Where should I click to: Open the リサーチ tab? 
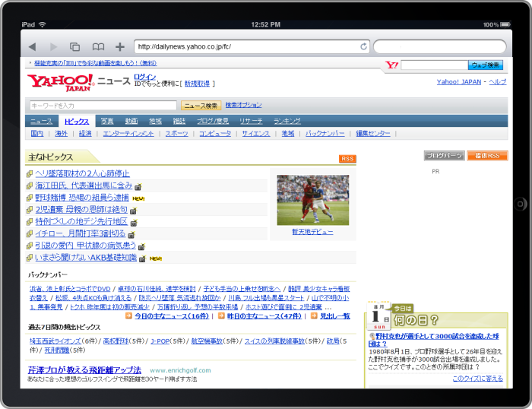pos(251,121)
